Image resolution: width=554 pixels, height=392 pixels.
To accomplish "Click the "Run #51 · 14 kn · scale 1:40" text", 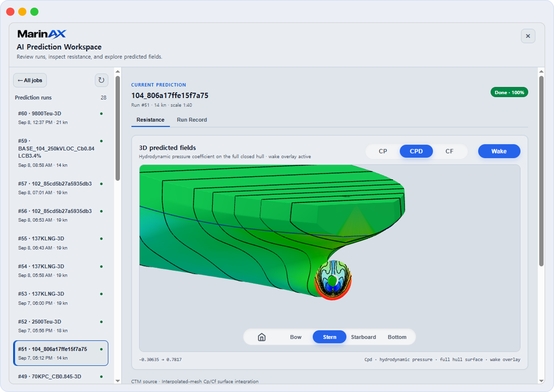I will 162,105.
